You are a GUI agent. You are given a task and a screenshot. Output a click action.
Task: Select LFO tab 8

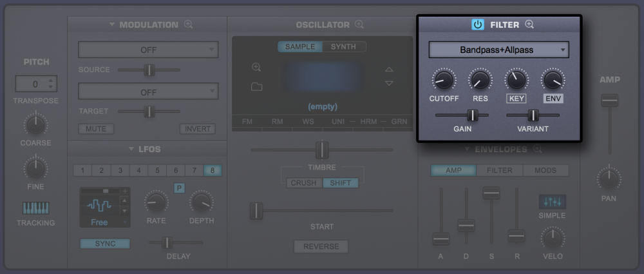click(213, 170)
